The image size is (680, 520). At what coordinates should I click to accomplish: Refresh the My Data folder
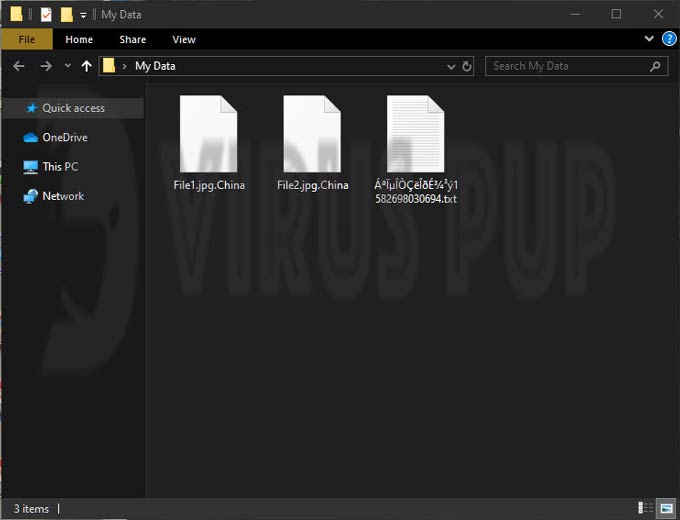click(467, 66)
